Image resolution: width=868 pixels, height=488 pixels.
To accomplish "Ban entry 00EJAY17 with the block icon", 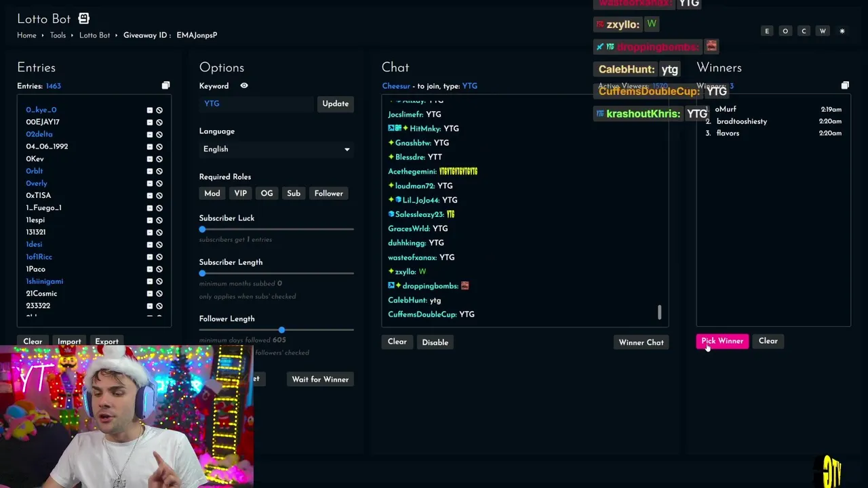I will (x=159, y=122).
